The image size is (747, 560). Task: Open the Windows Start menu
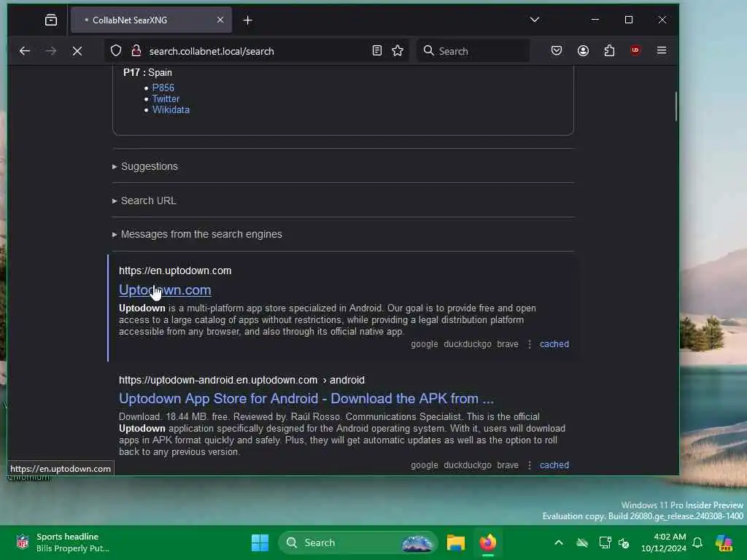260,542
